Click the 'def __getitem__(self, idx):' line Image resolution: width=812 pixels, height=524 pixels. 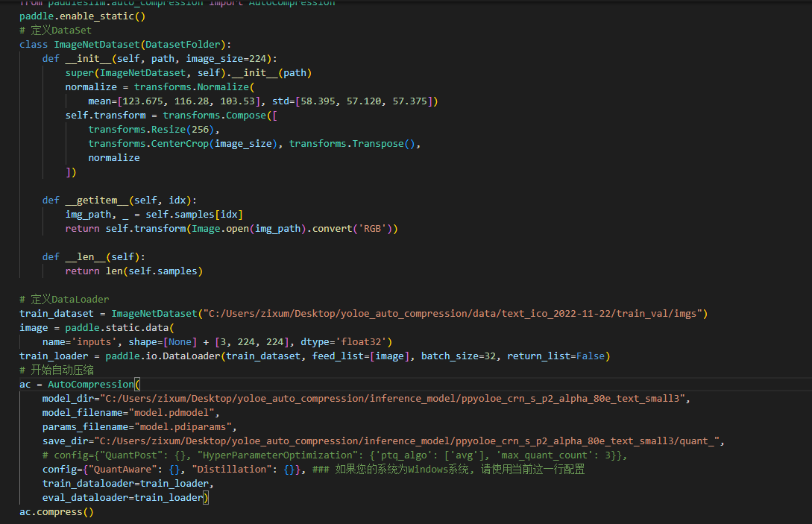click(x=119, y=200)
